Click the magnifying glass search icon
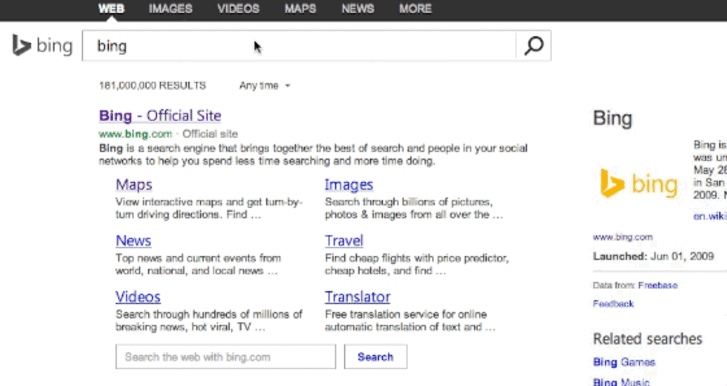 click(x=534, y=45)
